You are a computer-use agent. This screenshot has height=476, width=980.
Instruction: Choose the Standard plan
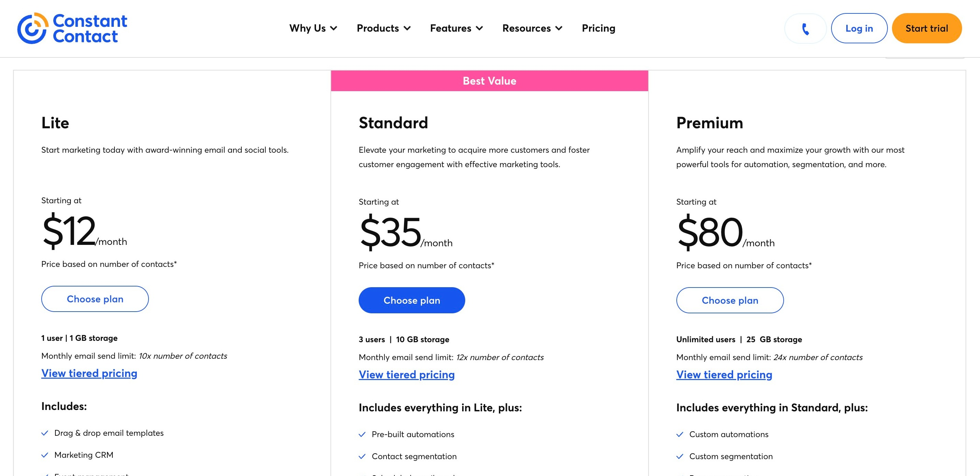pos(412,301)
